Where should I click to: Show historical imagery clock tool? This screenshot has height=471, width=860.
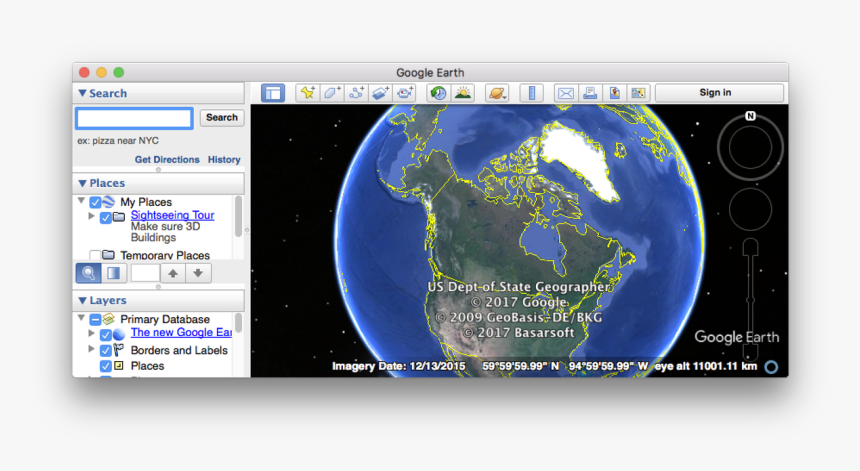pos(438,93)
